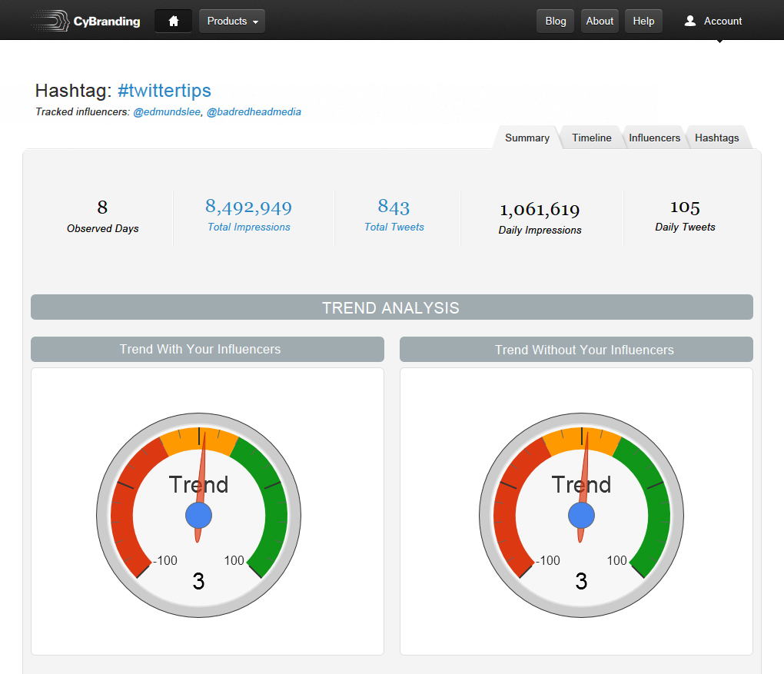
Task: Open the Hashtags tab
Action: coord(716,138)
